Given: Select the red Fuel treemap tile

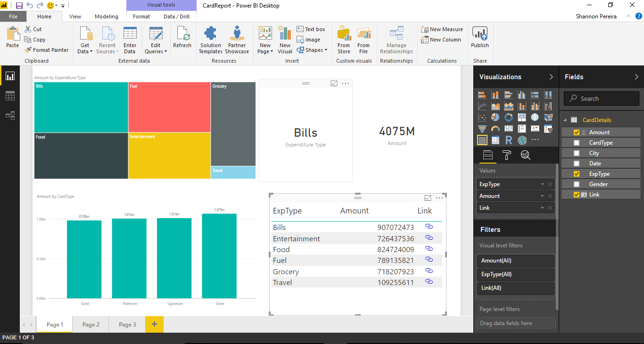Looking at the screenshot, I should click(x=169, y=107).
